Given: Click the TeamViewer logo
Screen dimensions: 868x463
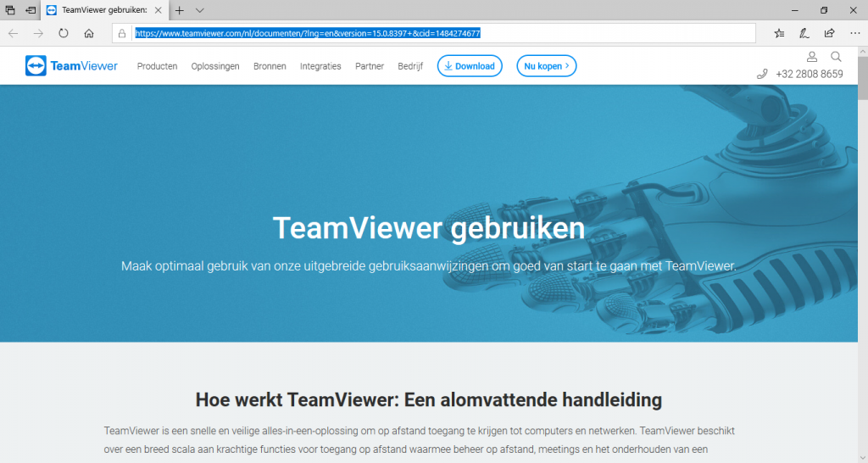Looking at the screenshot, I should click(71, 66).
